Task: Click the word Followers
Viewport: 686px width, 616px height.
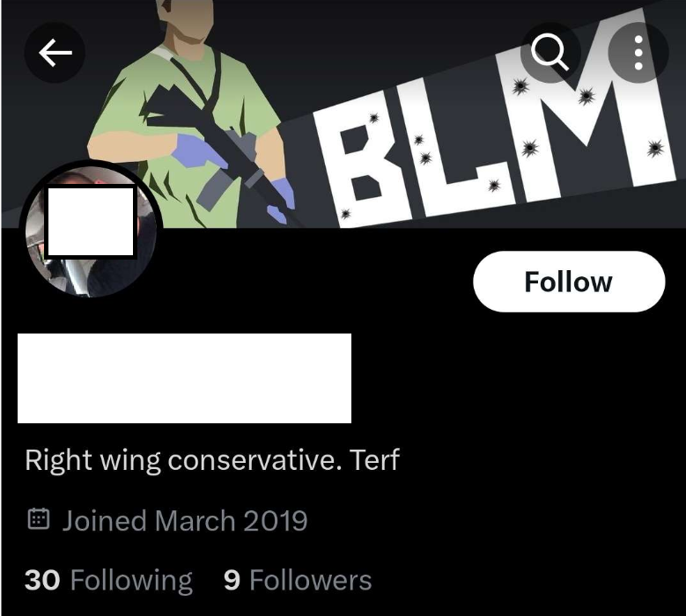Action: (x=311, y=581)
